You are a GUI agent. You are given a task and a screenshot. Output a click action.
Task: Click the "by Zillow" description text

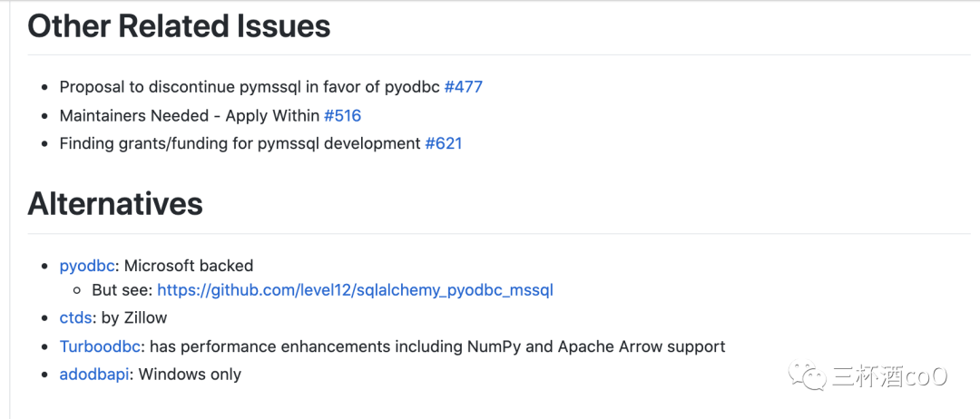(x=133, y=317)
